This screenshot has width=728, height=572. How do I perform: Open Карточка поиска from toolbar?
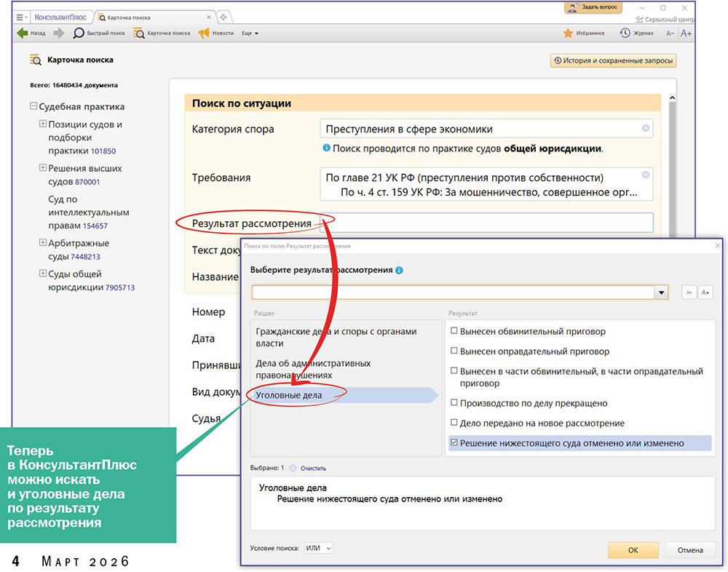coord(162,33)
